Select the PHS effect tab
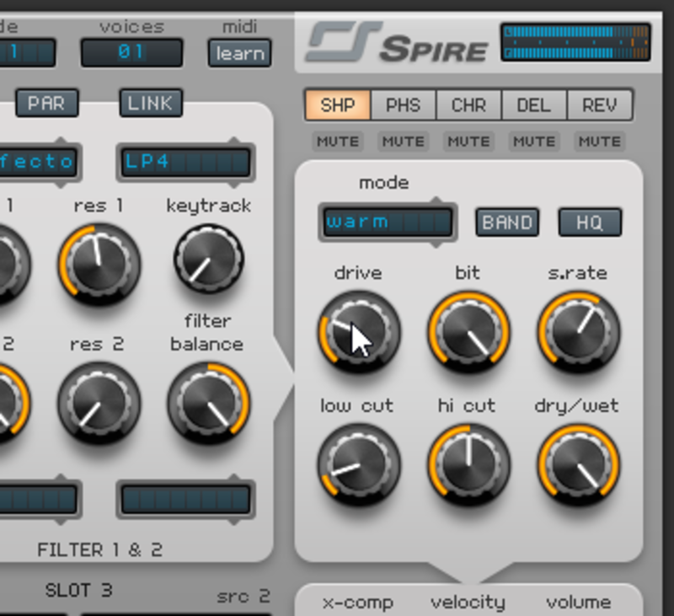Image resolution: width=674 pixels, height=616 pixels. [x=404, y=104]
